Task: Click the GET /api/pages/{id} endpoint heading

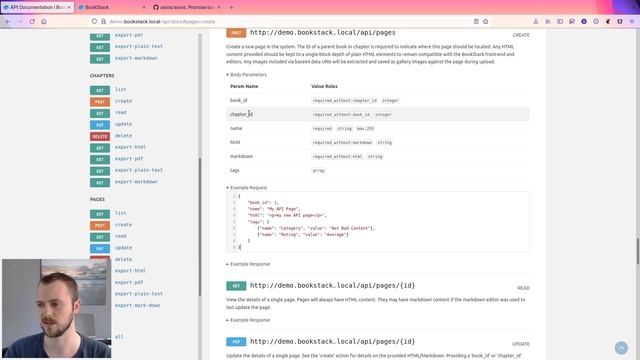Action: 332,286
